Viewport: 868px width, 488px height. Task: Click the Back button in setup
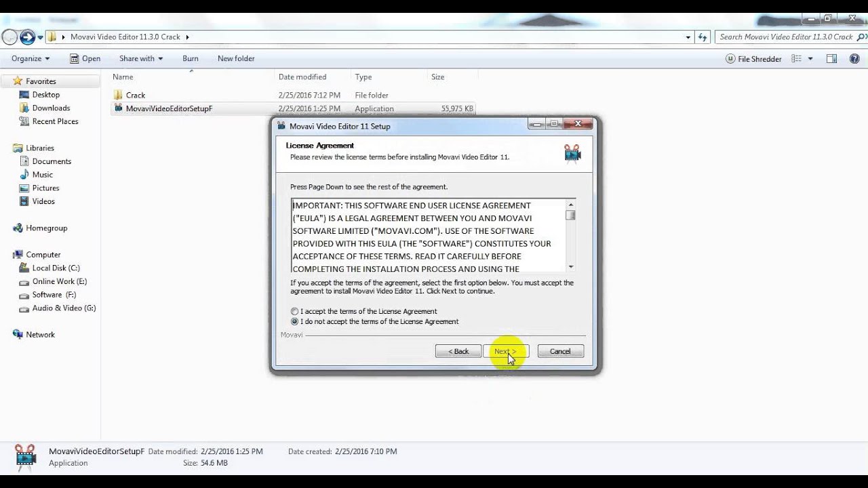[x=458, y=351]
